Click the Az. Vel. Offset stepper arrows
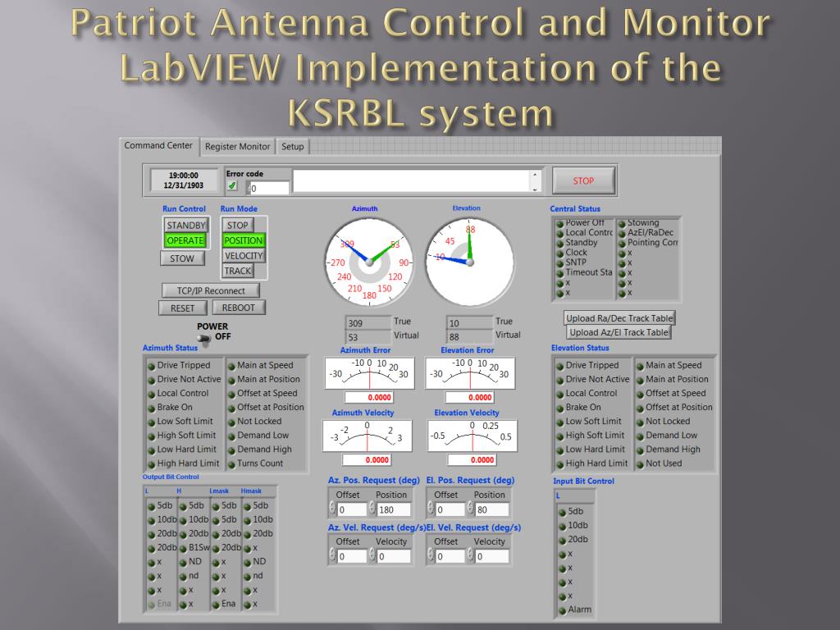The width and height of the screenshot is (840, 630). 333,555
